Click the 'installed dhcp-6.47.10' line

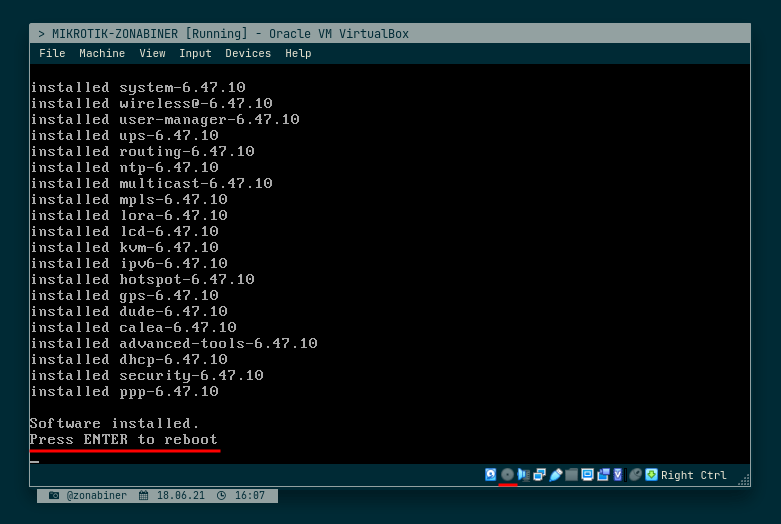tap(129, 359)
